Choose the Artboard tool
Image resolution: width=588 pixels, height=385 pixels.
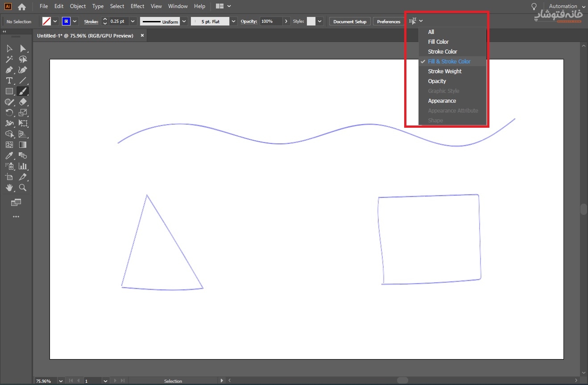coord(9,177)
